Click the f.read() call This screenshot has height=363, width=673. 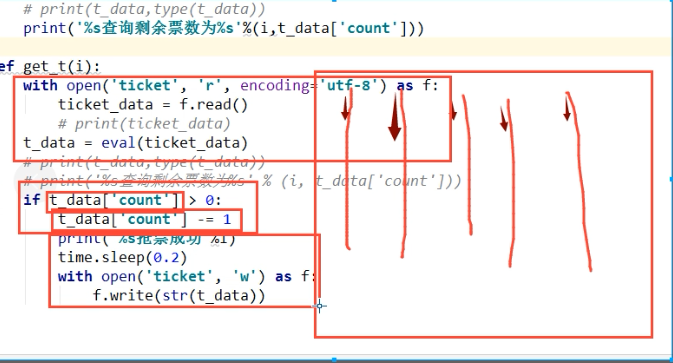[213, 104]
